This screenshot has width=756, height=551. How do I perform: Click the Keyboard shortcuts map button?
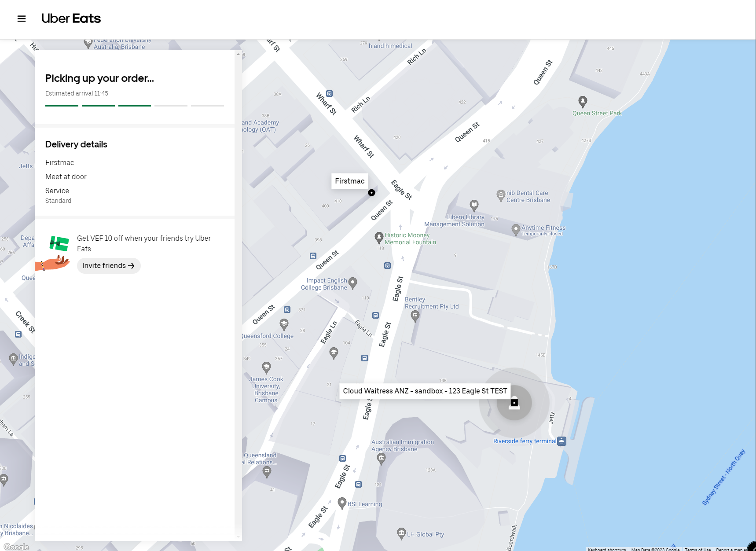click(x=607, y=549)
